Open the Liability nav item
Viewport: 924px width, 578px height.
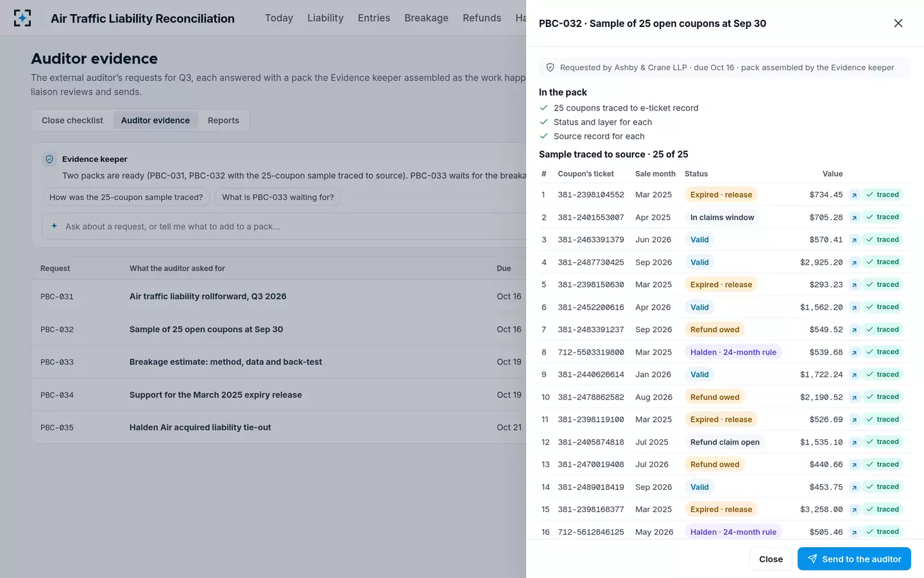[325, 18]
